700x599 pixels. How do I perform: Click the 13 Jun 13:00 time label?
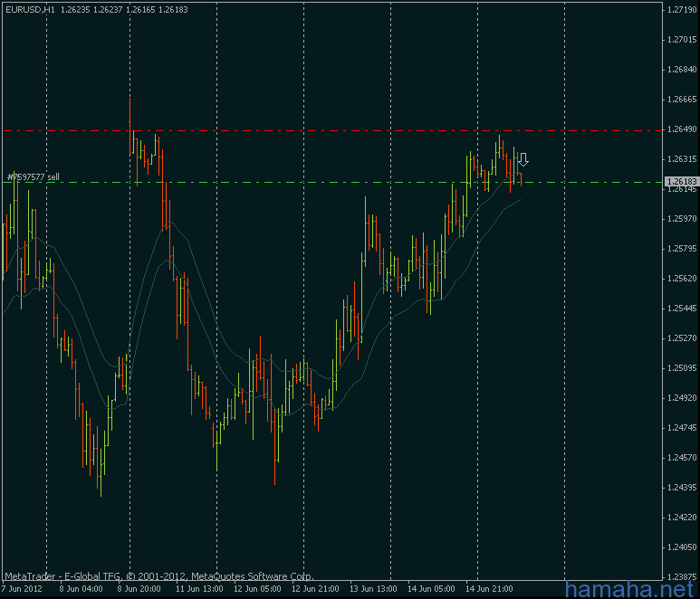coord(373,589)
